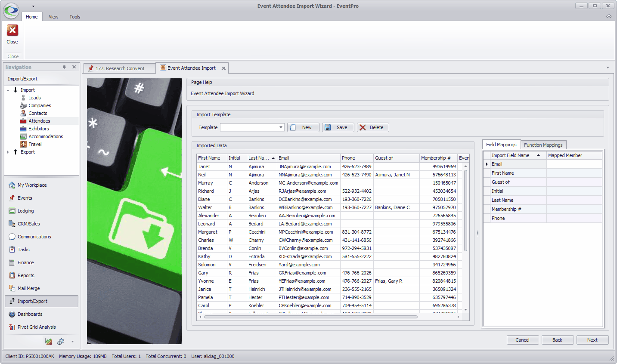This screenshot has width=617, height=364.
Task: Open the Import/Export module
Action: [41, 301]
